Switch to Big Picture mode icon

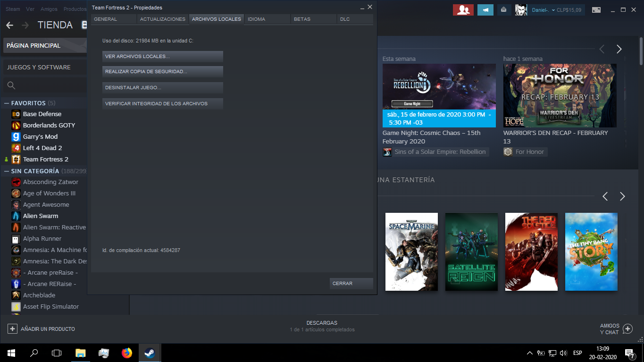coord(596,10)
